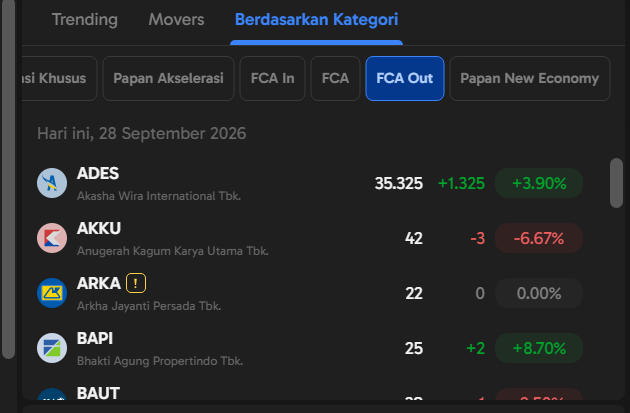
Task: Click the AKKU -6.67% change badge
Action: (x=539, y=238)
